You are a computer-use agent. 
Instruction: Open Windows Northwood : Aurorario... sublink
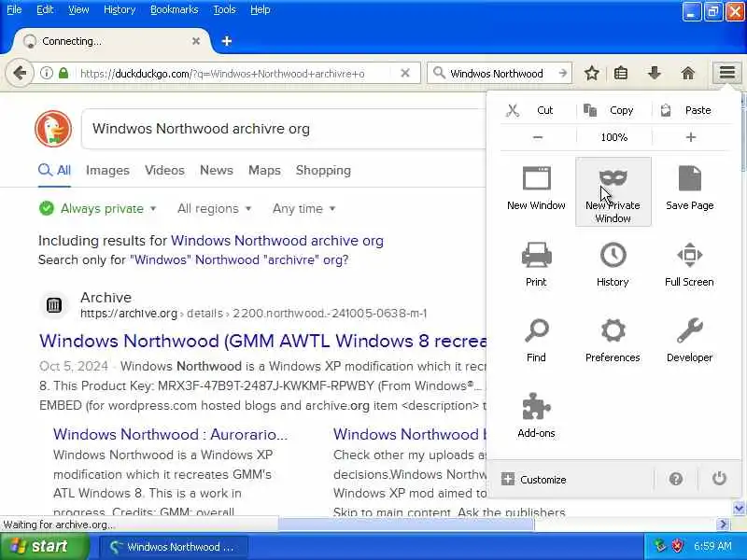[170, 434]
